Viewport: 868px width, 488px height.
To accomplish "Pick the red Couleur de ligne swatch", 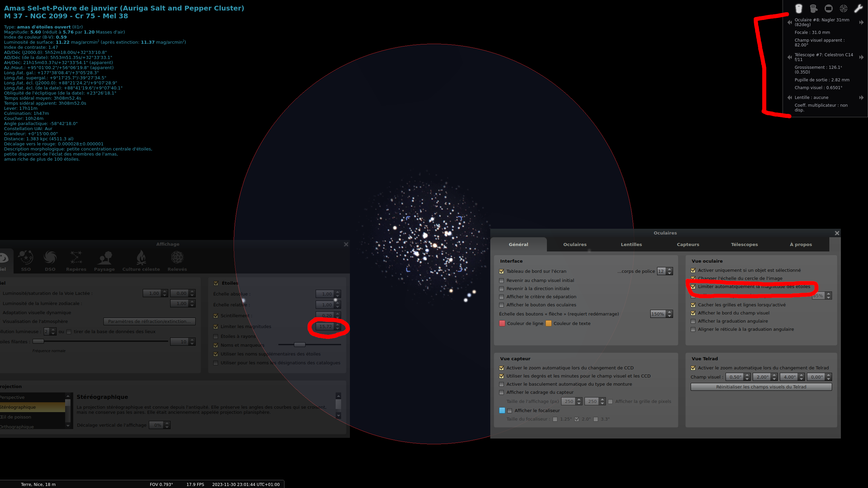I will 502,323.
